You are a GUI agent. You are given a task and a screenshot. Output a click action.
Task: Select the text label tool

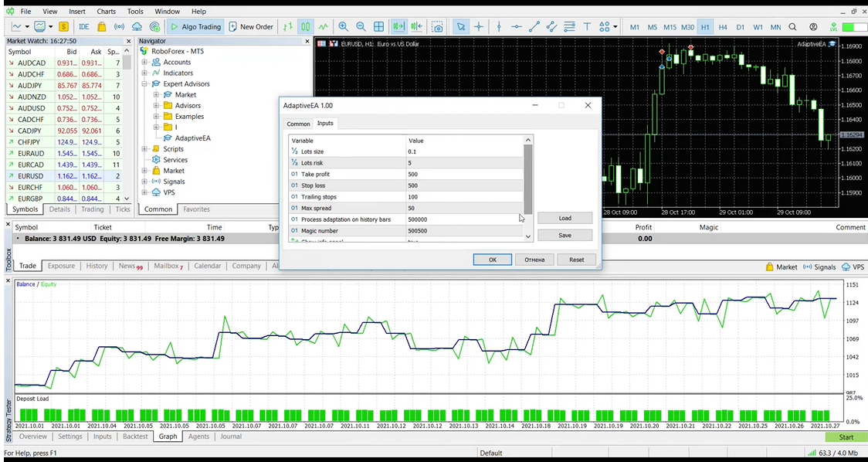(587, 26)
